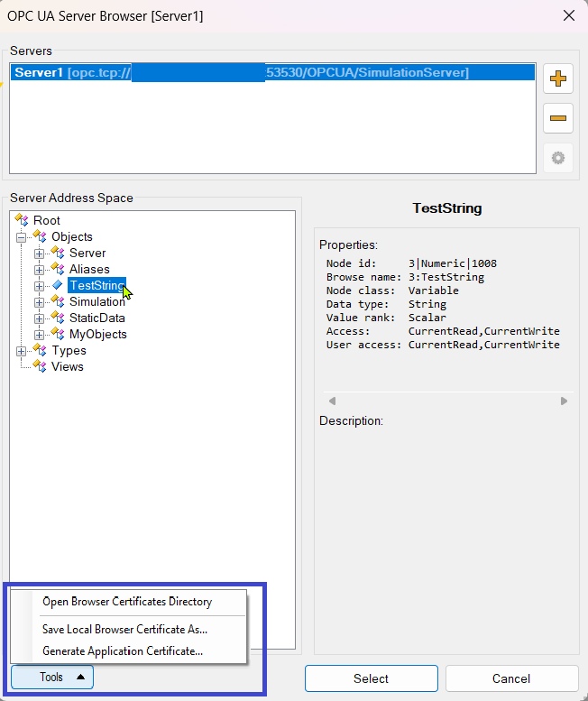Click the Tools dropdown button
This screenshot has height=701, width=588.
[x=52, y=677]
